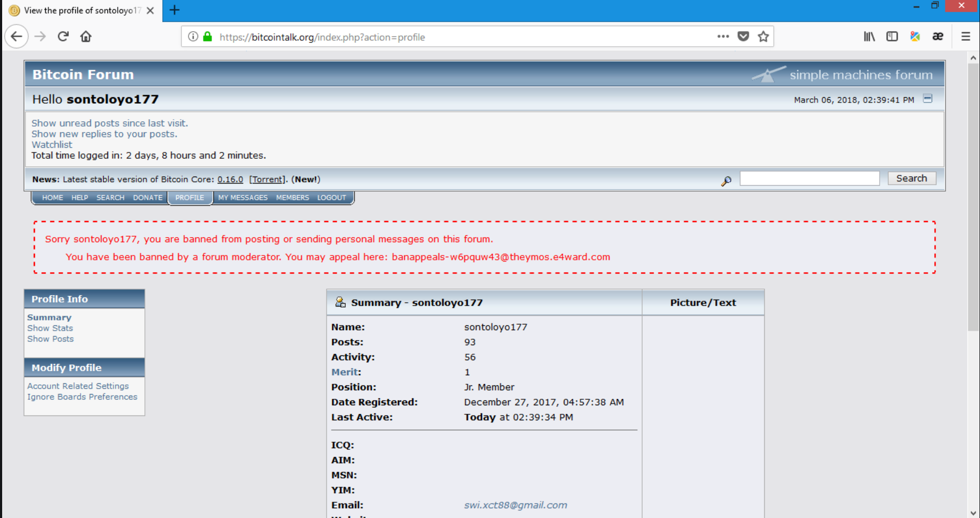
Task: Open the HOME menu item
Action: pos(53,198)
